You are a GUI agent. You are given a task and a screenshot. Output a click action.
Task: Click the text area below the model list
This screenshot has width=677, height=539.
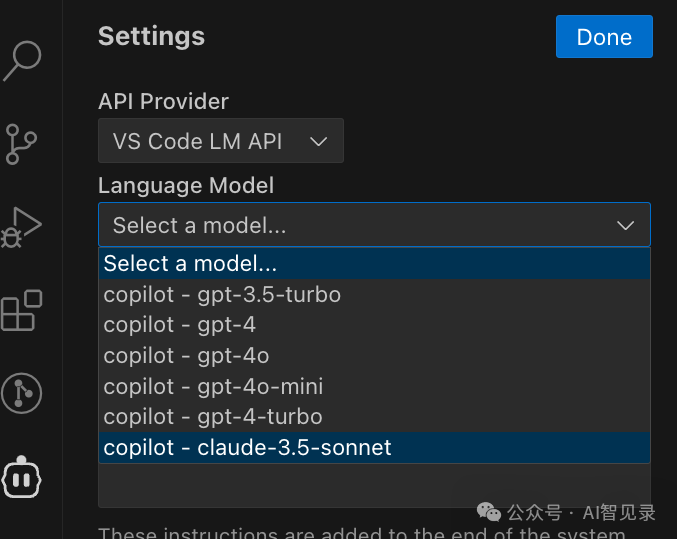pyautogui.click(x=374, y=486)
